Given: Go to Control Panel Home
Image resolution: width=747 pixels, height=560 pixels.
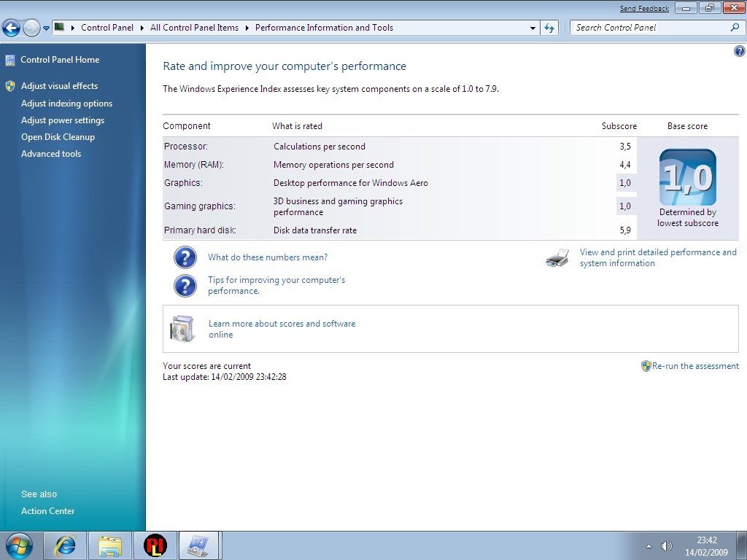Looking at the screenshot, I should click(x=60, y=60).
